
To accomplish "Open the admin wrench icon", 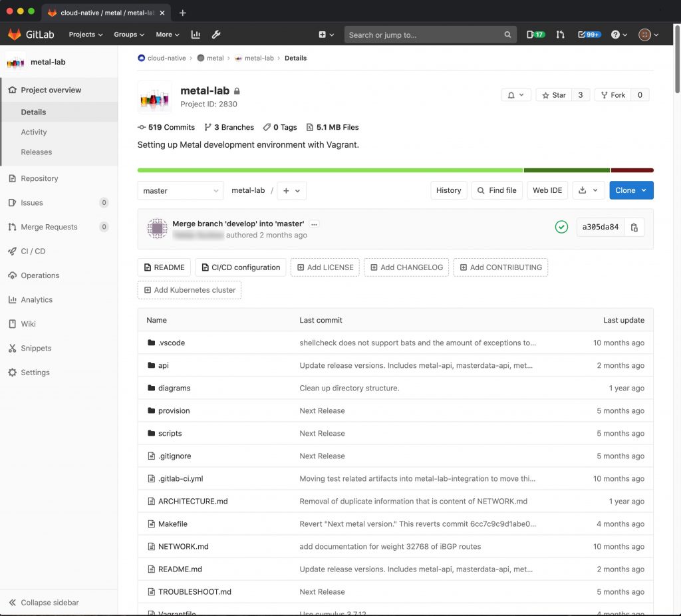I will tap(216, 35).
